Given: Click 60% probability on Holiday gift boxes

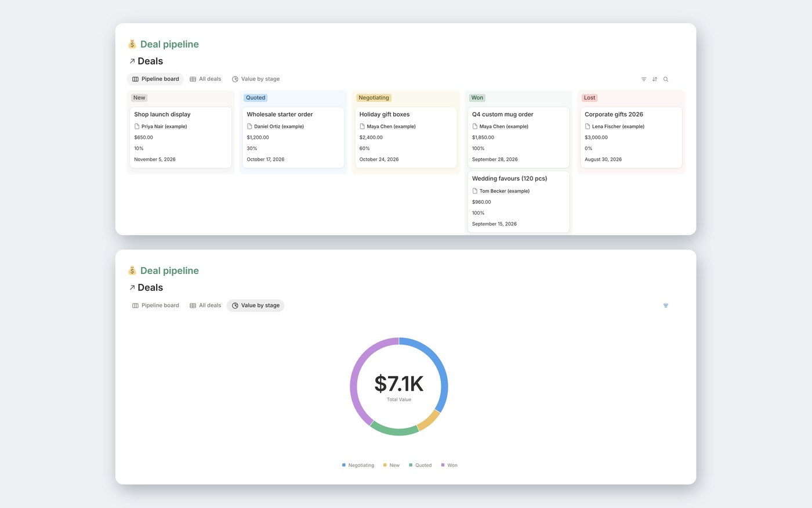Looking at the screenshot, I should (x=365, y=149).
